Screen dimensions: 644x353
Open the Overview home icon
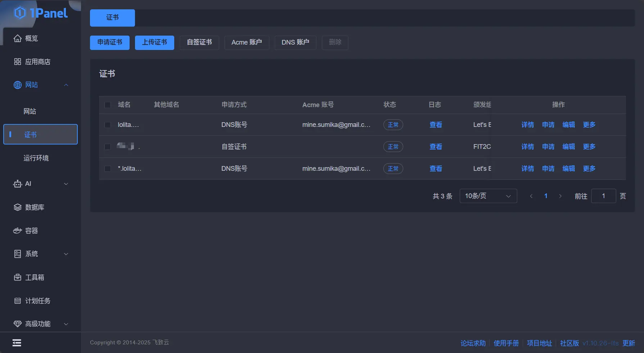[x=17, y=38]
